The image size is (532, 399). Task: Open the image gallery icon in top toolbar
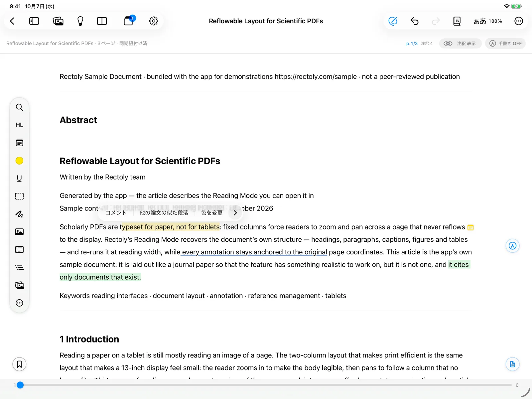pos(58,21)
